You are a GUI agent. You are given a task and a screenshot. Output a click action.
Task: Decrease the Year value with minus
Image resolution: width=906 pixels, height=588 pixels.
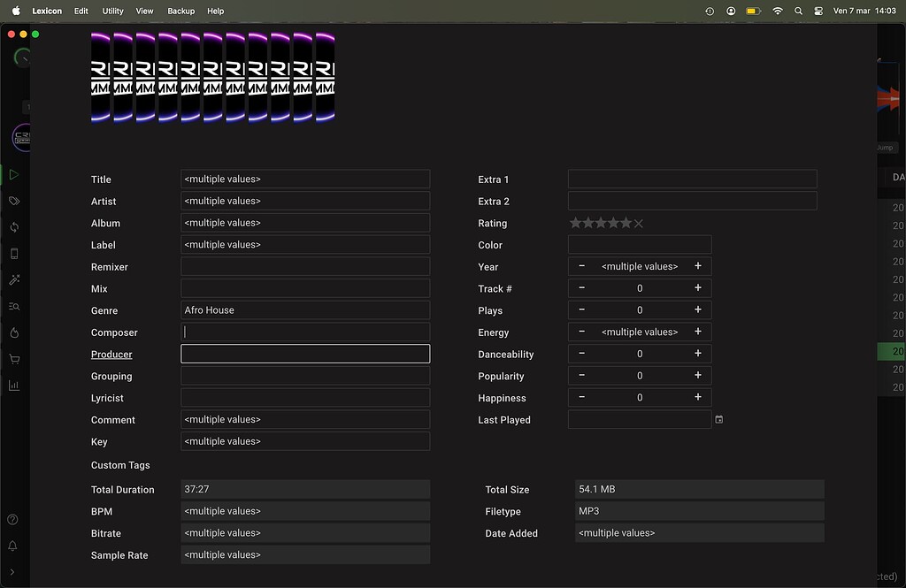tap(581, 266)
